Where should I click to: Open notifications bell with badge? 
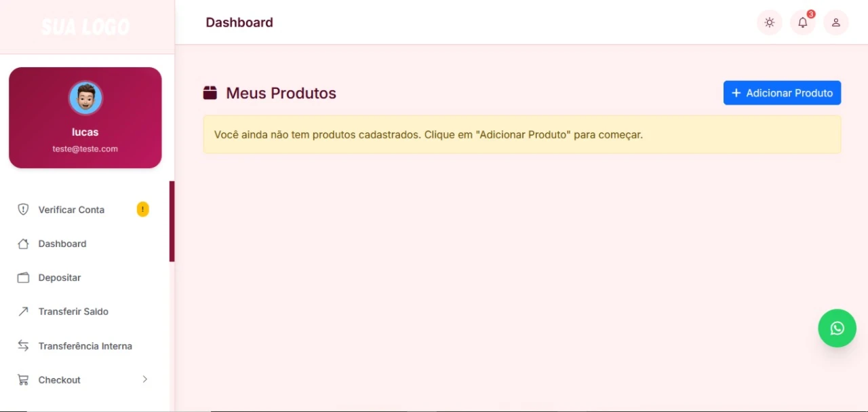click(x=803, y=22)
